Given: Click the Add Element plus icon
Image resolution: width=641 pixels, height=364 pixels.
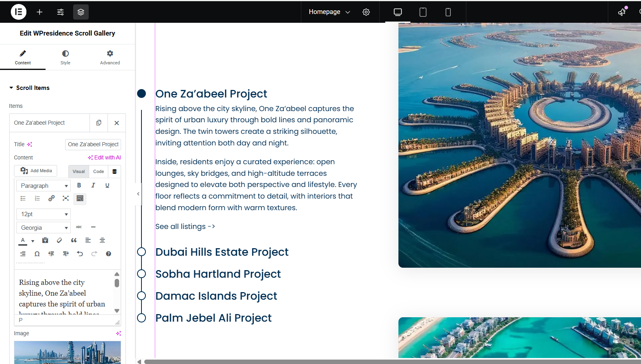Looking at the screenshot, I should tap(40, 12).
